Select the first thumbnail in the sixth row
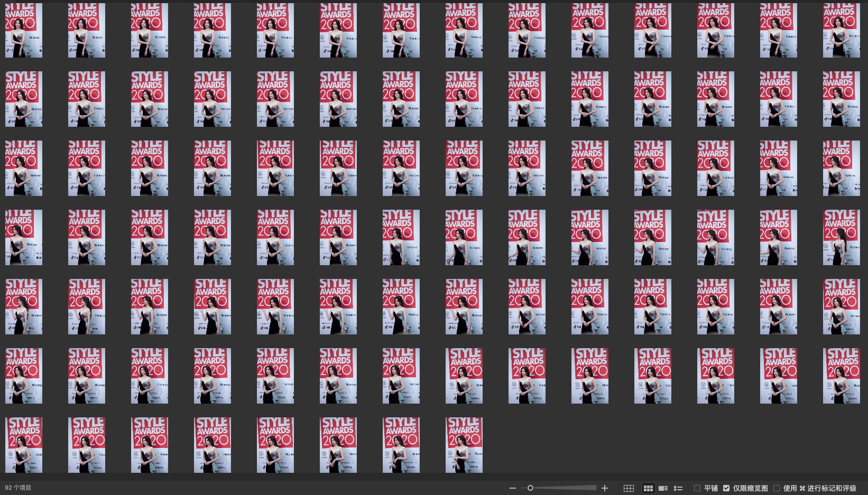868x495 pixels. point(24,376)
